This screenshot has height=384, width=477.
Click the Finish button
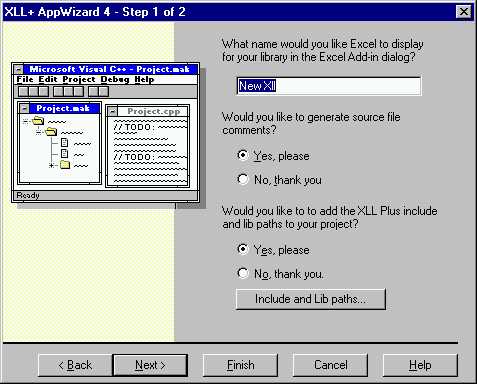point(240,365)
